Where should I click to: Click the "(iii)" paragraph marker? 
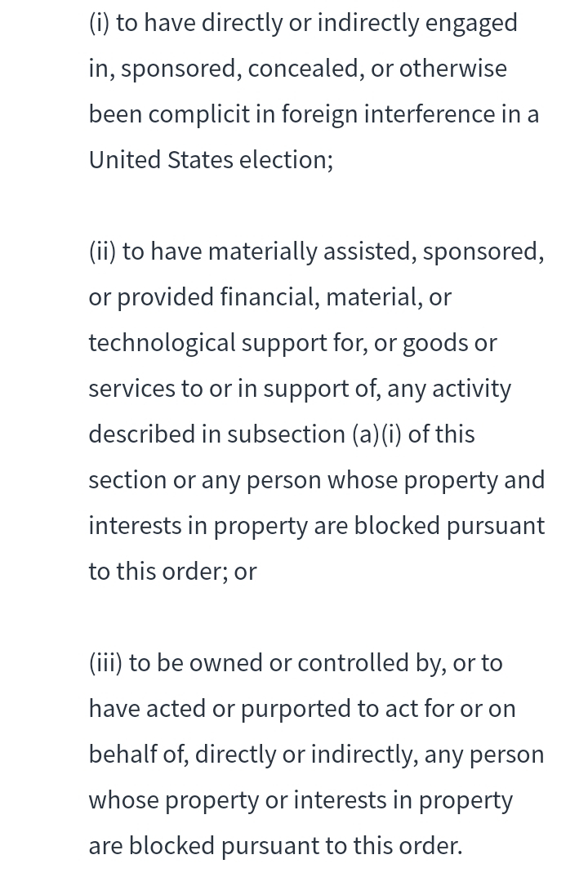coord(105,663)
